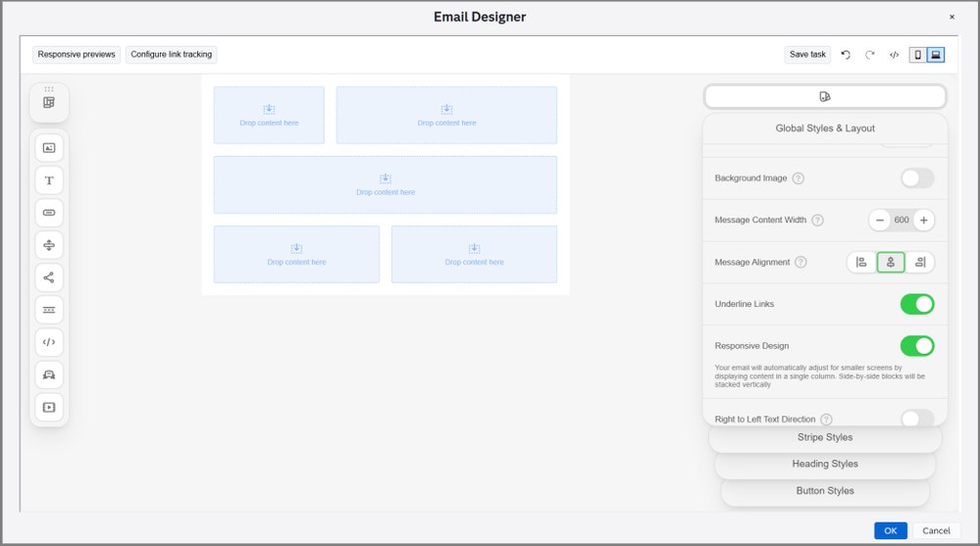The height and width of the screenshot is (546, 980).
Task: Enable the Background Image toggle
Action: [x=917, y=178]
